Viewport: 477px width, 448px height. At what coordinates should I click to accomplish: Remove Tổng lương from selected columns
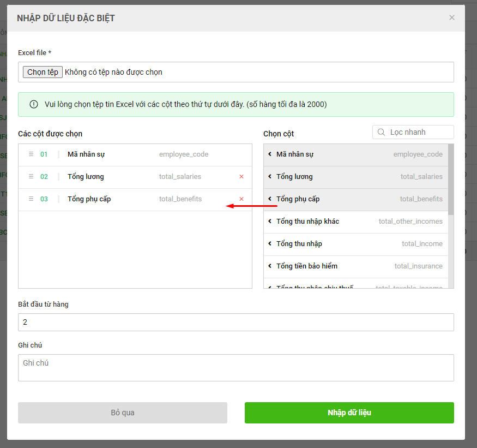click(241, 177)
